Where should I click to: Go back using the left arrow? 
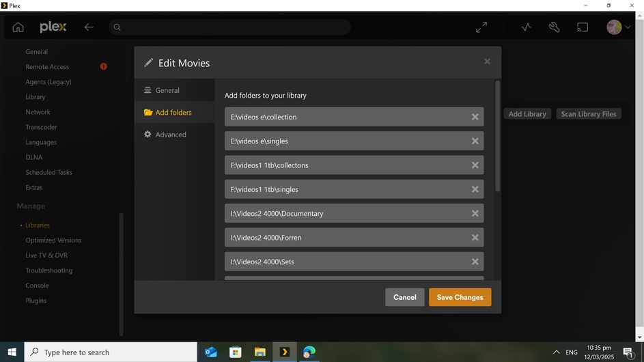click(x=89, y=27)
